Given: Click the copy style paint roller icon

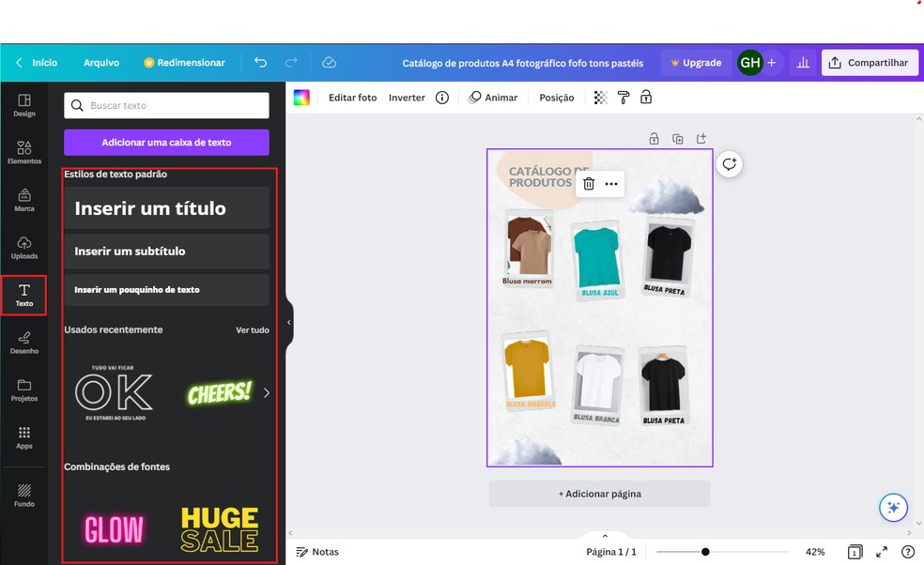Looking at the screenshot, I should pos(624,98).
